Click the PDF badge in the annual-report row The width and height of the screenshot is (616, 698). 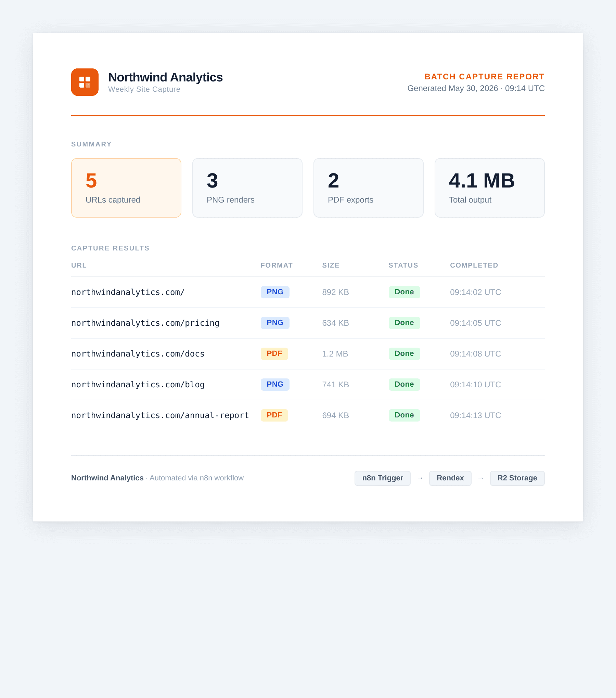point(274,415)
